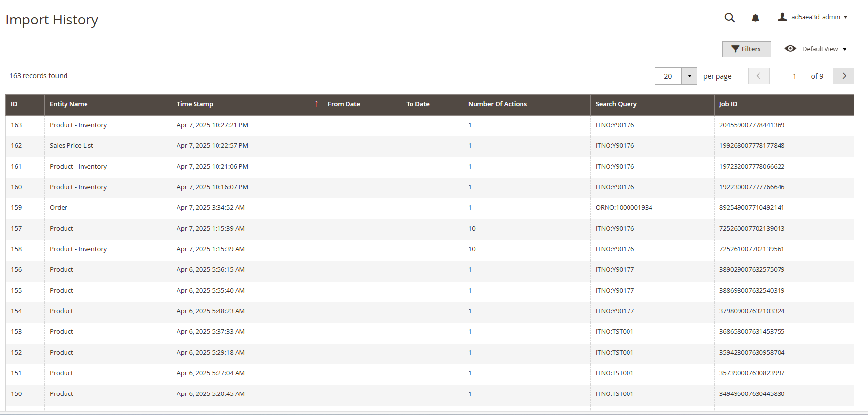
Task: Click the search magnifier icon
Action: point(729,18)
